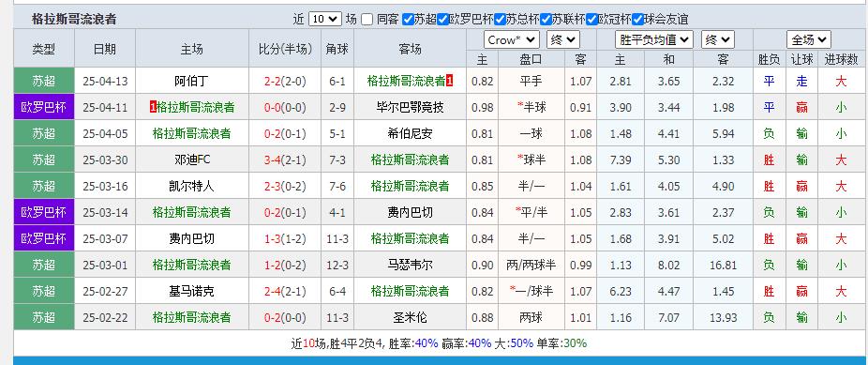Toggle the 同客 checkbox

(x=367, y=20)
